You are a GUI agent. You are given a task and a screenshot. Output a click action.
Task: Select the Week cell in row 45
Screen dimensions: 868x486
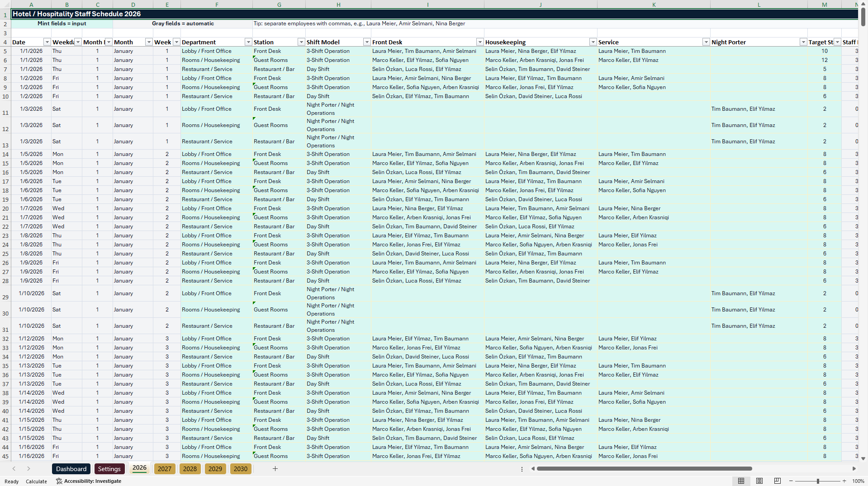167,456
